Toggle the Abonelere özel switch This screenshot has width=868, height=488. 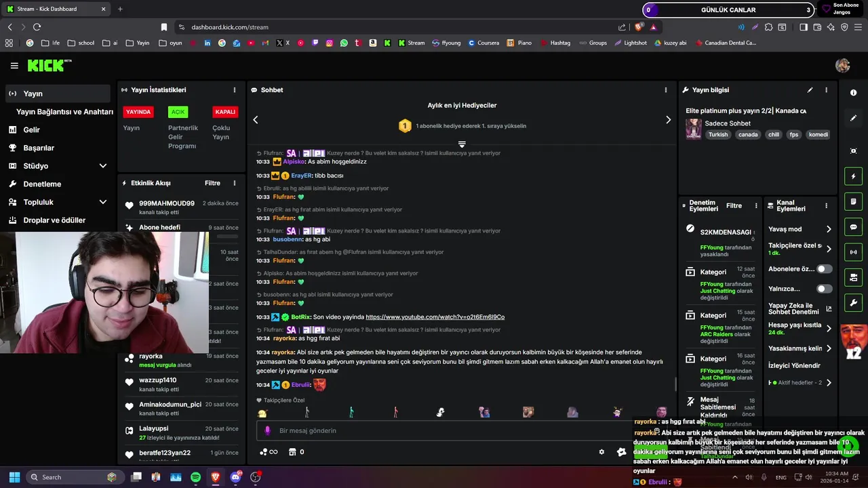(x=825, y=269)
